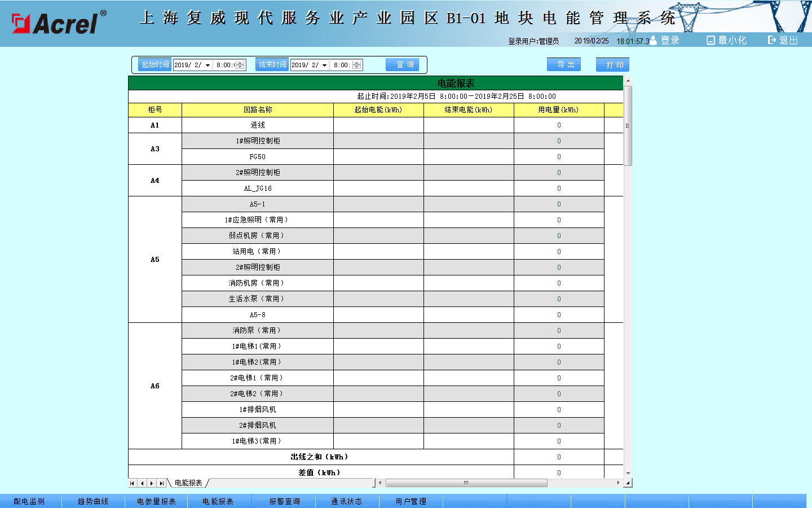This screenshot has height=508, width=812.
Task: Click the 打印 print button
Action: pyautogui.click(x=612, y=65)
